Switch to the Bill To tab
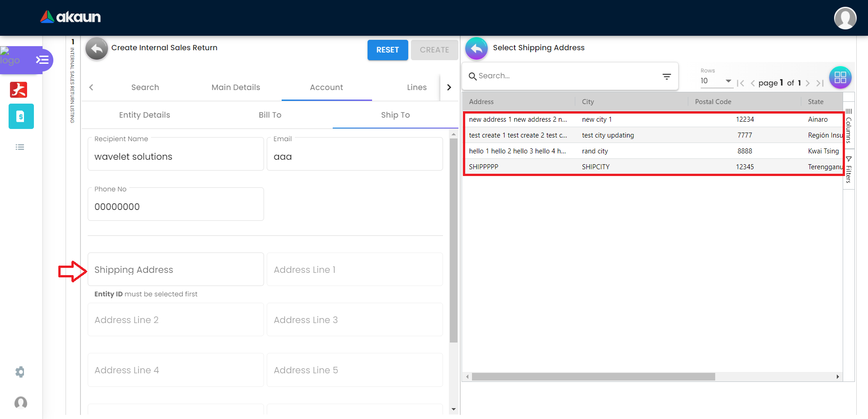868x419 pixels. tap(270, 115)
